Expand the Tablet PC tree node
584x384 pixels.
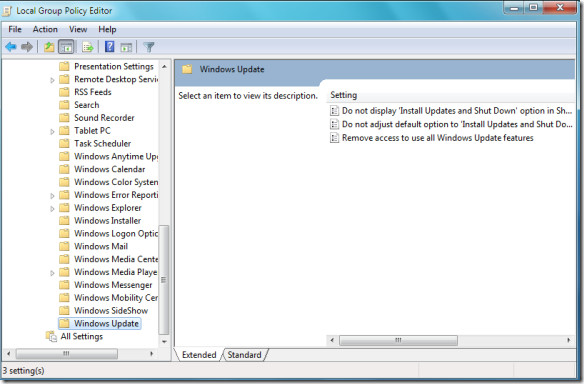click(52, 131)
